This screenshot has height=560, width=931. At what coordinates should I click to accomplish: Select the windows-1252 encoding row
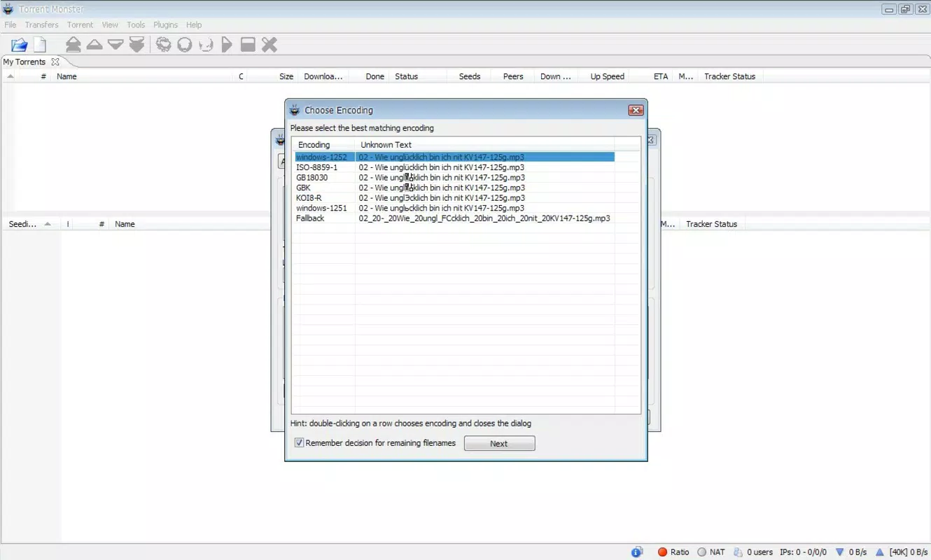click(x=455, y=157)
